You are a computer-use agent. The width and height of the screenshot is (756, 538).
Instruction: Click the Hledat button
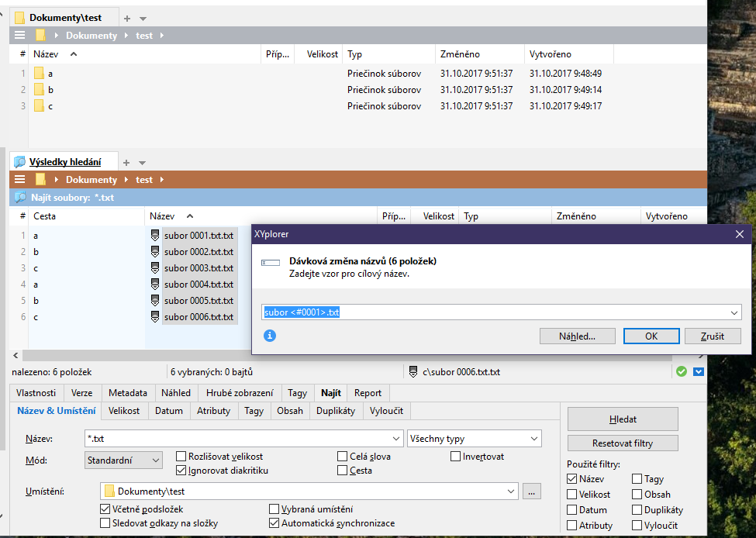click(x=623, y=419)
